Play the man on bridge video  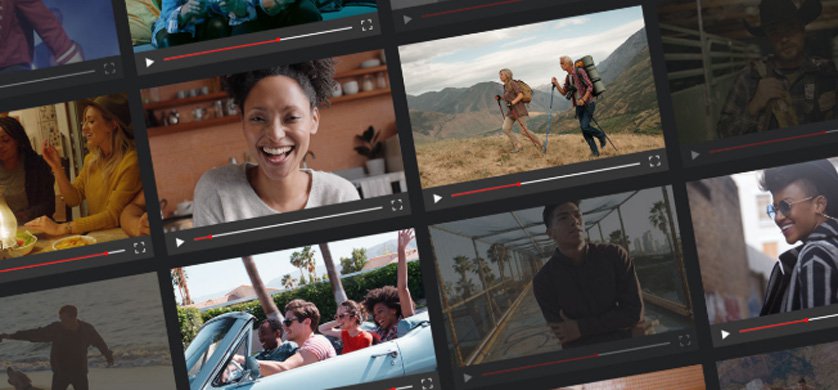click(x=468, y=378)
